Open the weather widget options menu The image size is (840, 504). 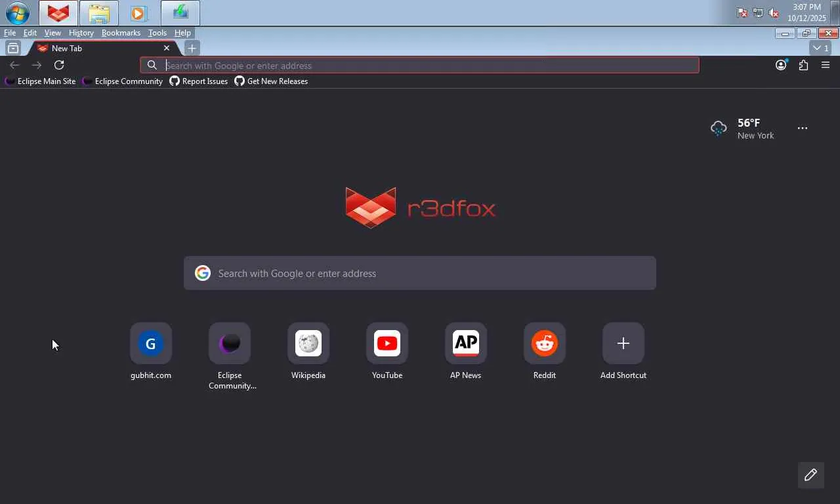pos(803,128)
